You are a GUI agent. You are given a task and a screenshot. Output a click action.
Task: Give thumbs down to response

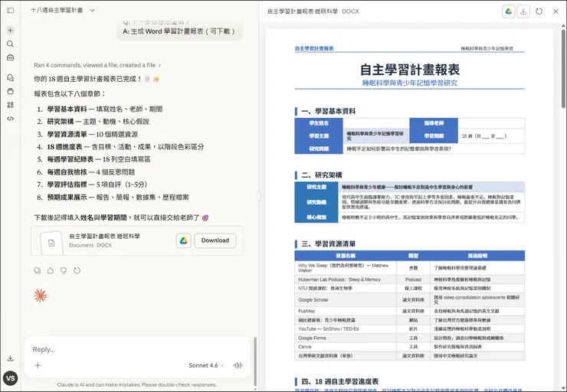[x=64, y=270]
